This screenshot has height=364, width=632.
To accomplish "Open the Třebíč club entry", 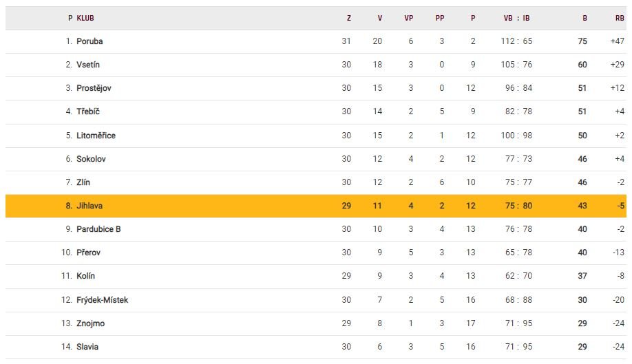I will 88,111.
